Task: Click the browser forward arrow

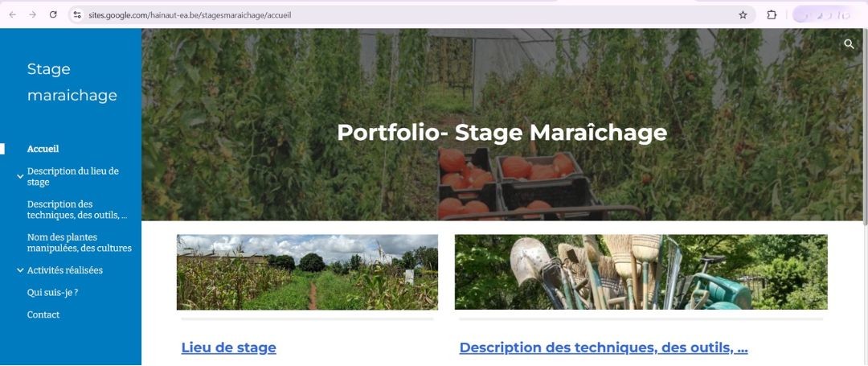Action: [33, 15]
